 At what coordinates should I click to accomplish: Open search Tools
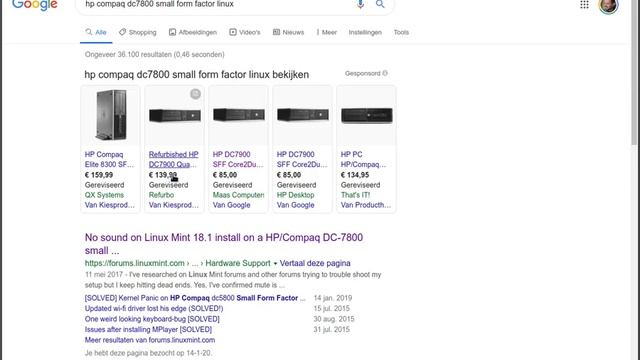401,32
